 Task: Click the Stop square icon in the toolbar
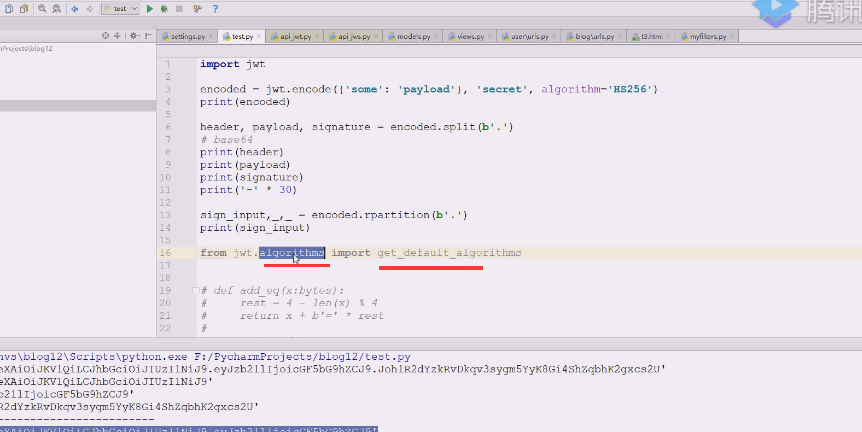pyautogui.click(x=179, y=9)
